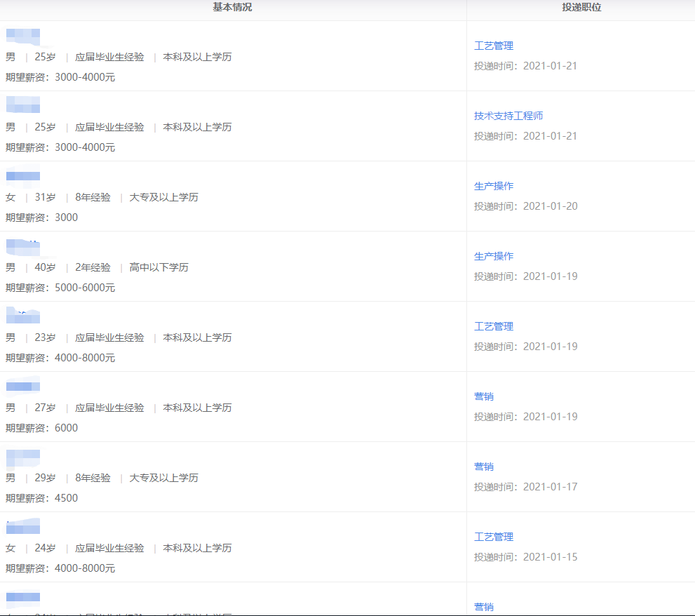Click the 投递职位 column header
Viewport: 695px width, 616px height.
(581, 8)
